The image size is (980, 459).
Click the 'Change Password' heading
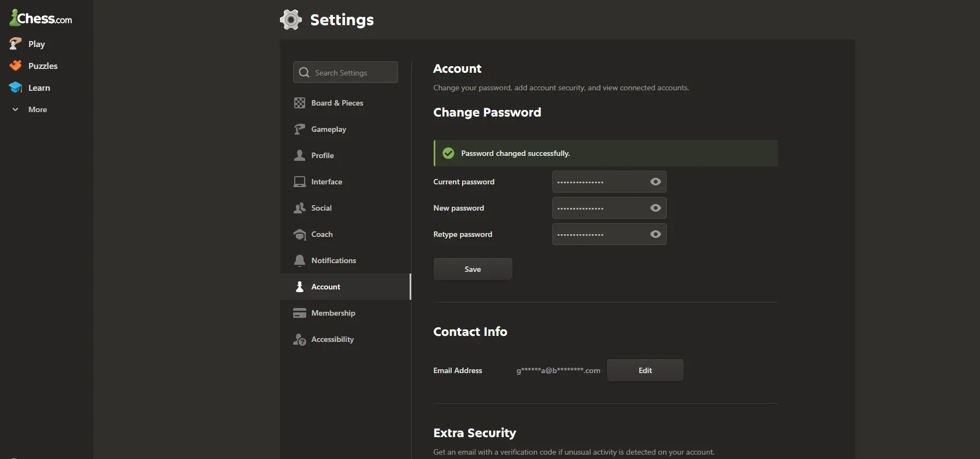point(487,112)
